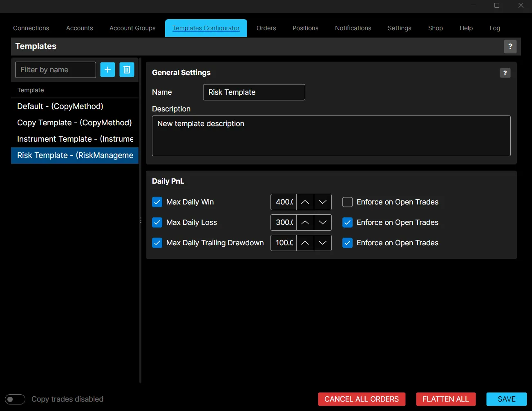Viewport: 532px width, 411px height.
Task: Increase Max Daily Win value
Action: pyautogui.click(x=305, y=202)
